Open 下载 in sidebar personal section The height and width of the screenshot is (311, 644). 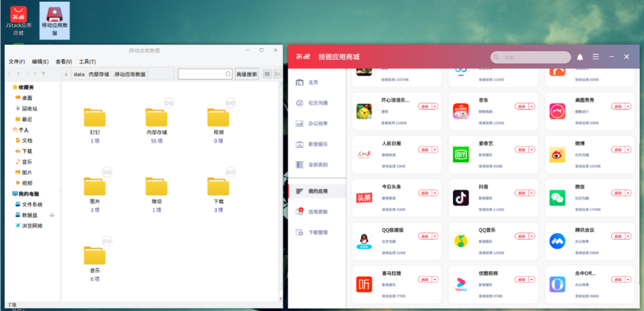tap(24, 151)
